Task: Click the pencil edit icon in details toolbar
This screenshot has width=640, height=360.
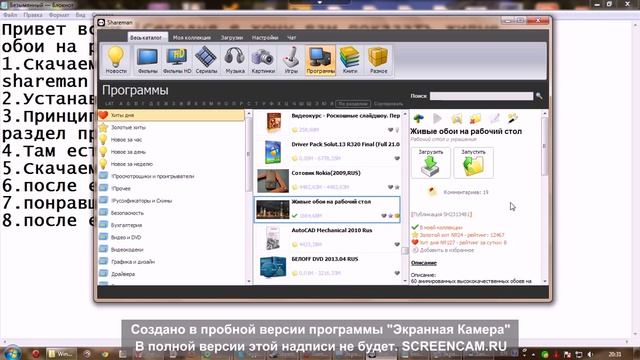Action: pyautogui.click(x=494, y=119)
